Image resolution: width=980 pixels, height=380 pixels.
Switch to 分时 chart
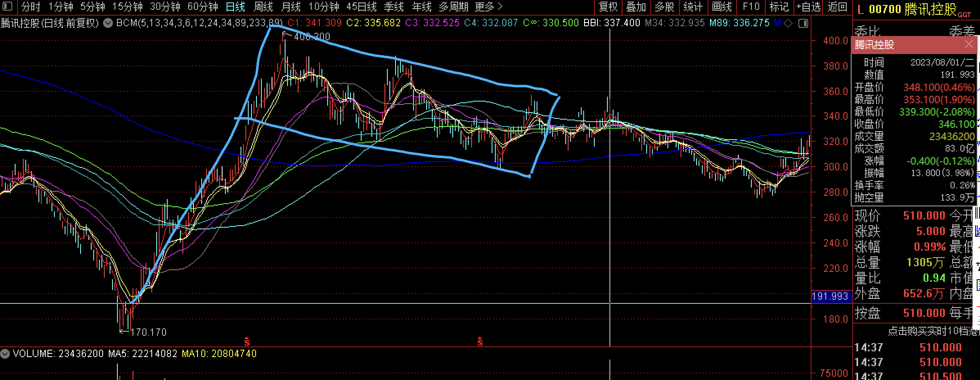tap(31, 7)
